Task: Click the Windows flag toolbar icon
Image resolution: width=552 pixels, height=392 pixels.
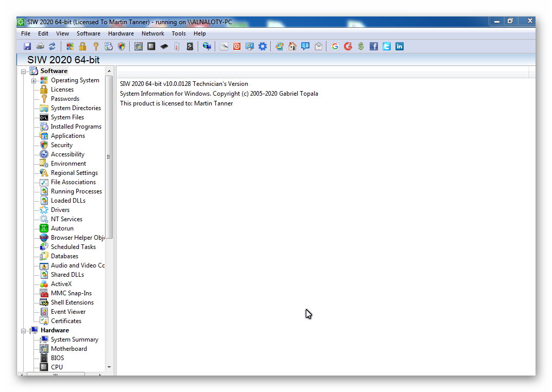Action: click(x=70, y=46)
